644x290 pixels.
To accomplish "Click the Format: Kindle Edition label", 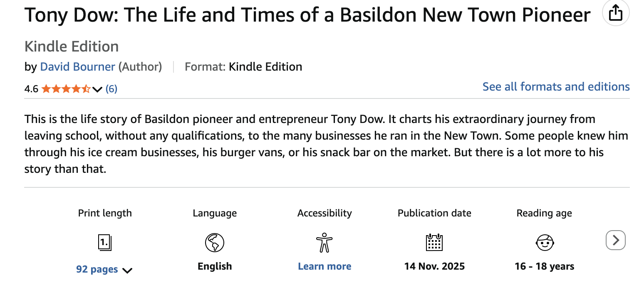I will click(243, 67).
